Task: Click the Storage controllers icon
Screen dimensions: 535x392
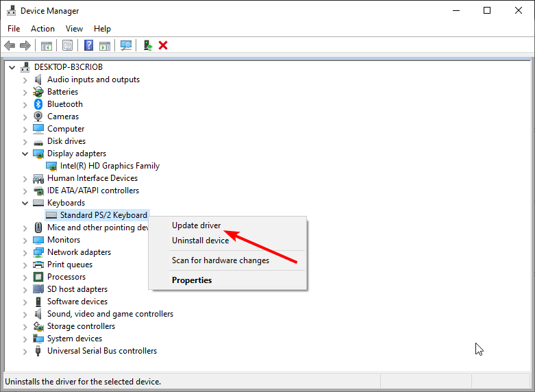Action: pos(38,326)
